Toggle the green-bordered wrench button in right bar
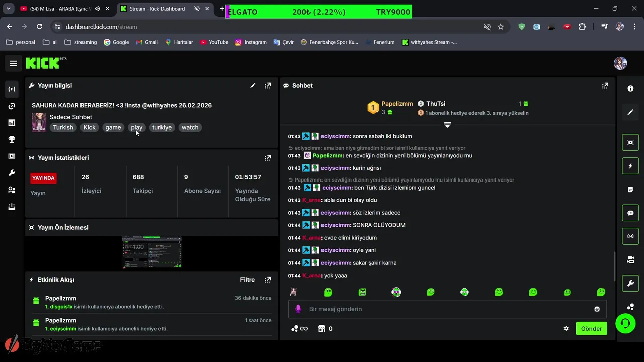The image size is (644, 362). click(630, 284)
